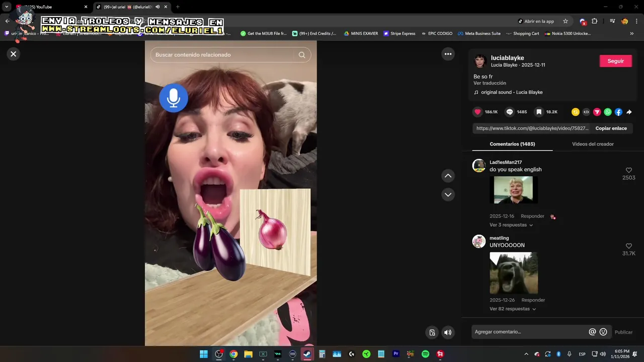Click the embed code icon

tap(586, 112)
